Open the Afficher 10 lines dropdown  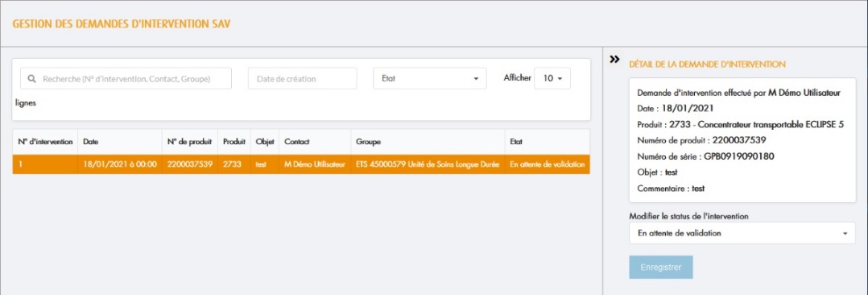click(x=552, y=79)
